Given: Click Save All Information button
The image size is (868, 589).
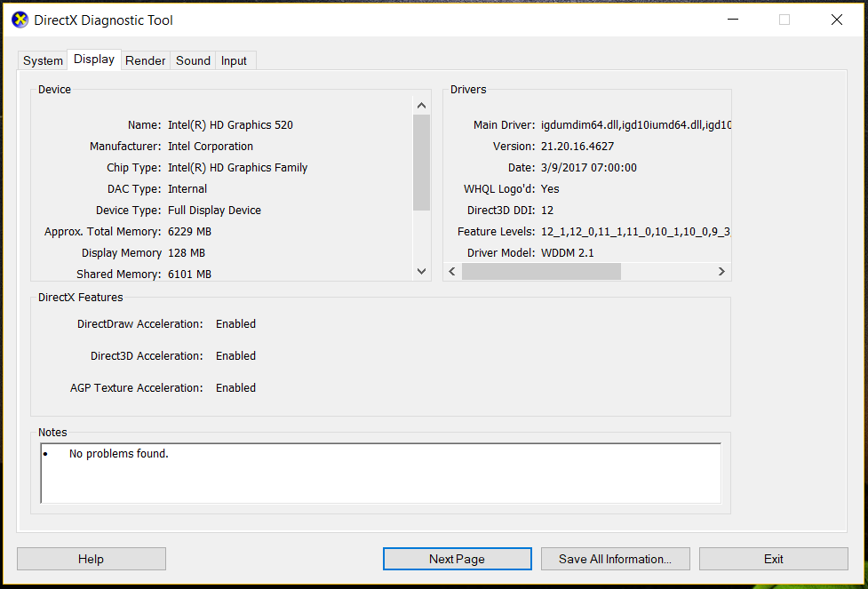Looking at the screenshot, I should (x=616, y=559).
